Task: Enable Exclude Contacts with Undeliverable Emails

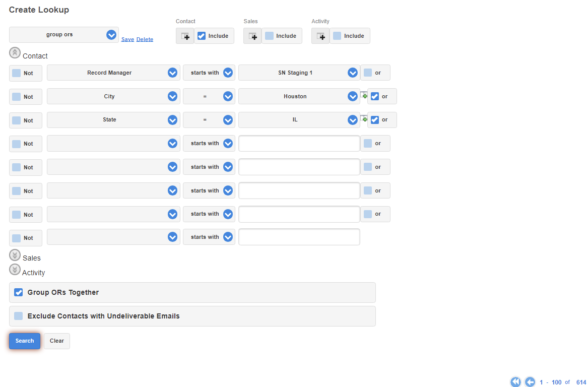Action: (19, 316)
